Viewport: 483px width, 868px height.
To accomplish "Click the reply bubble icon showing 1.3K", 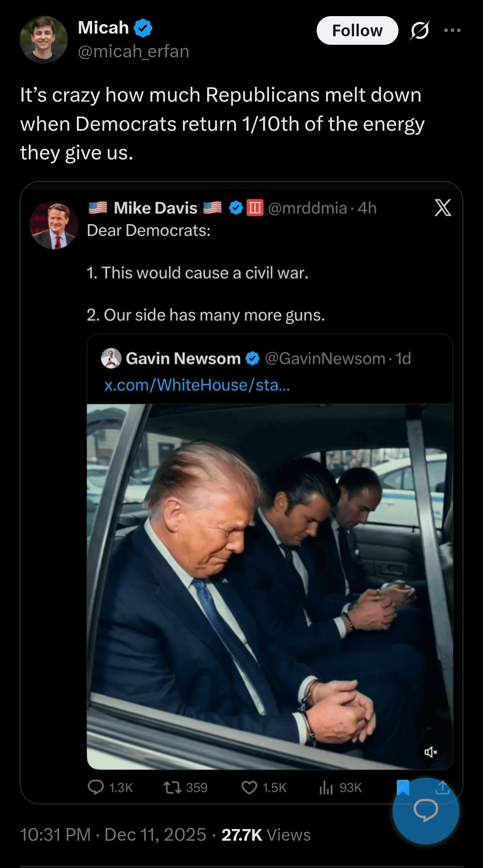I will pos(96,787).
